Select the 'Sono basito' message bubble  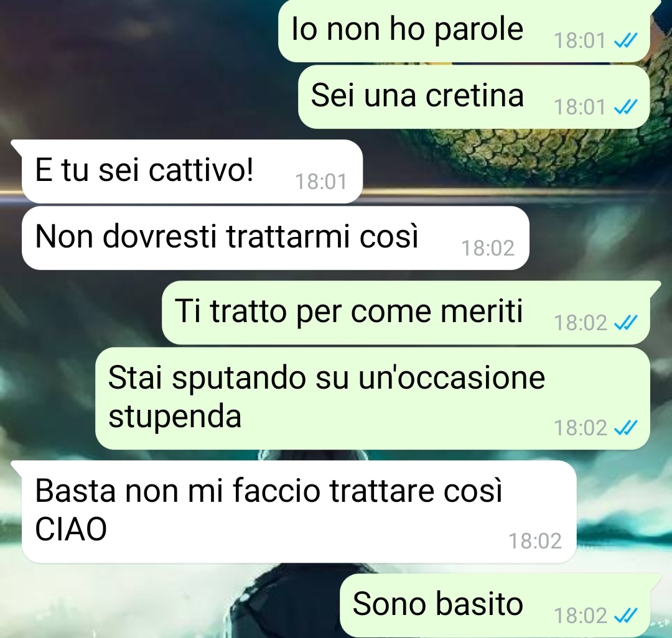click(495, 606)
